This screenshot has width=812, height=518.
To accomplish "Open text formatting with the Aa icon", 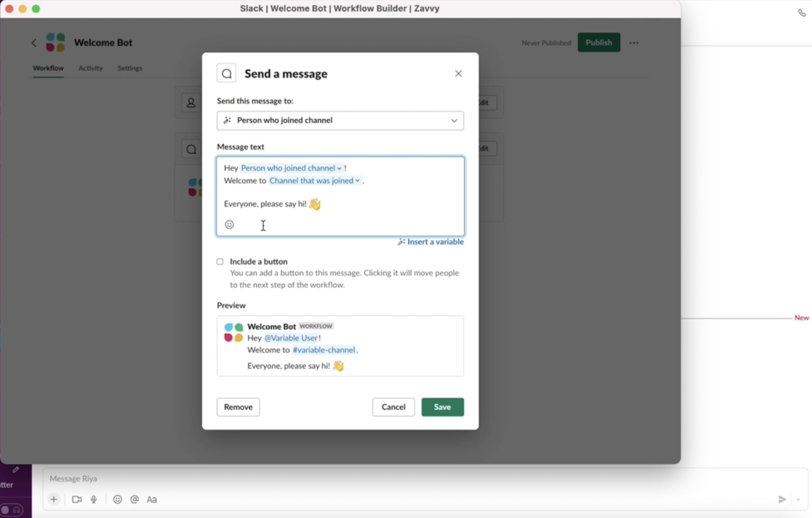I will (152, 499).
